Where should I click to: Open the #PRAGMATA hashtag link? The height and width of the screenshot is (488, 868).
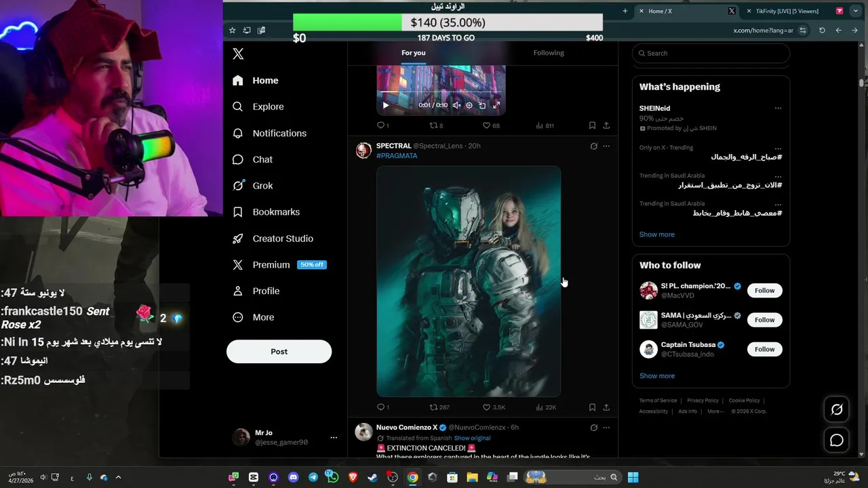coord(397,156)
